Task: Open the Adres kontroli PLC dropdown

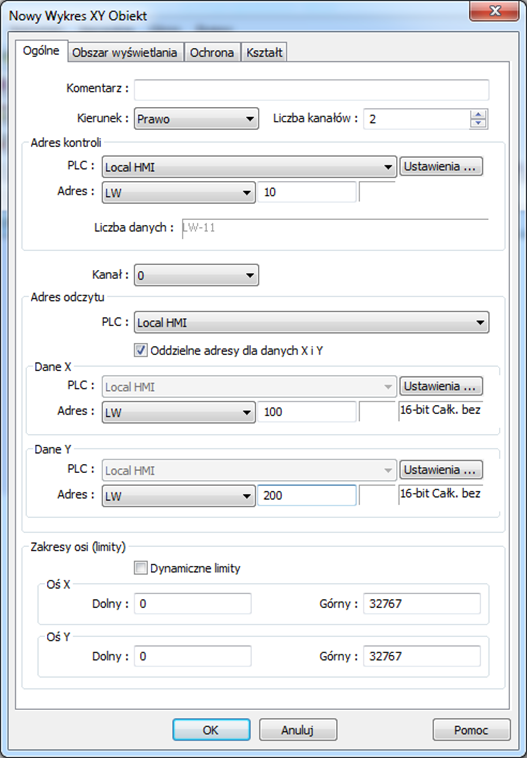Action: click(x=249, y=167)
